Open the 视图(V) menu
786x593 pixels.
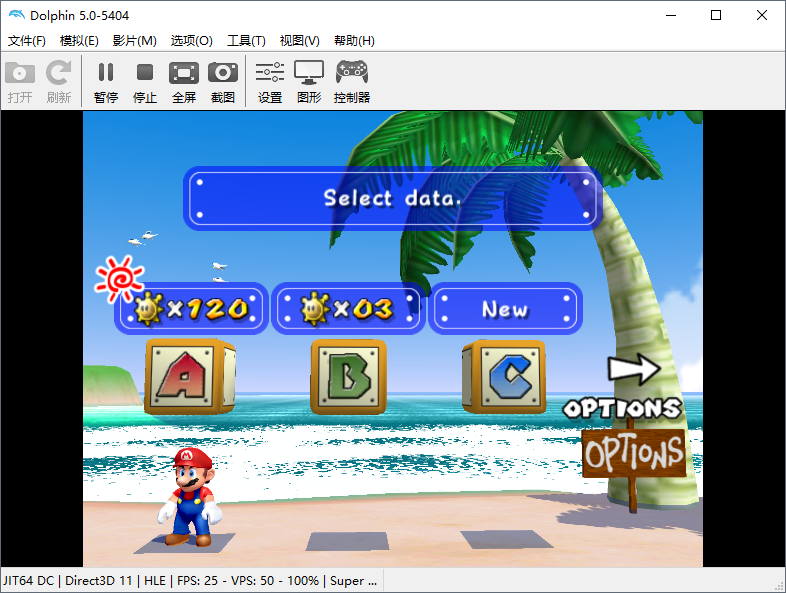(299, 41)
